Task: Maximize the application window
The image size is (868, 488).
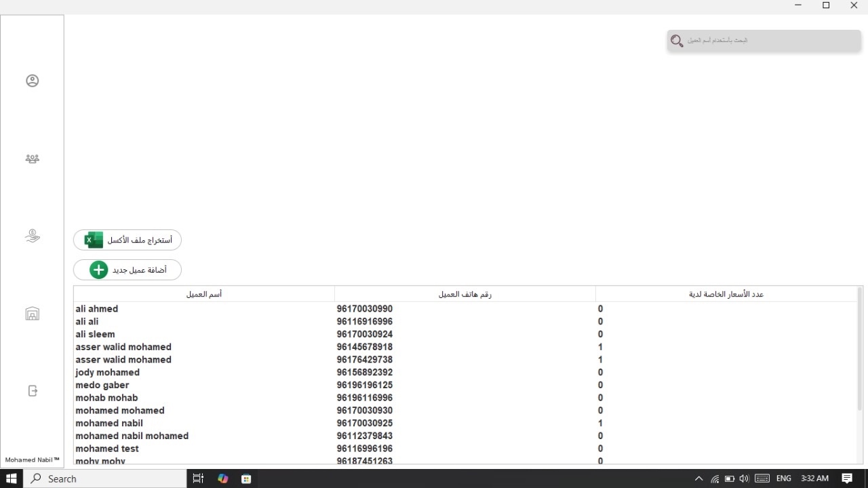Action: click(x=826, y=5)
